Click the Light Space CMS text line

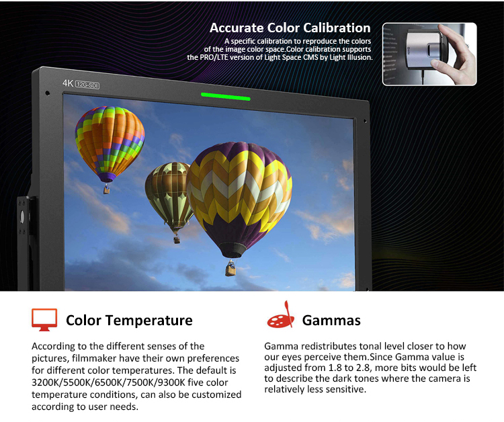pyautogui.click(x=279, y=58)
